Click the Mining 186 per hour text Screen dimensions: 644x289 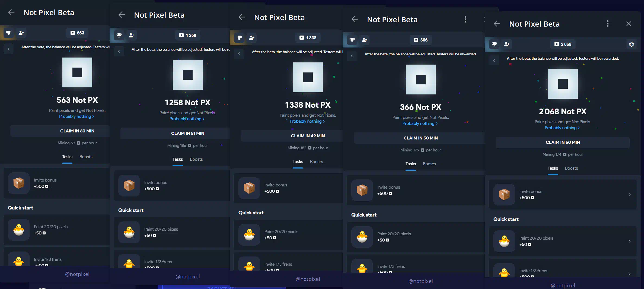tap(188, 145)
